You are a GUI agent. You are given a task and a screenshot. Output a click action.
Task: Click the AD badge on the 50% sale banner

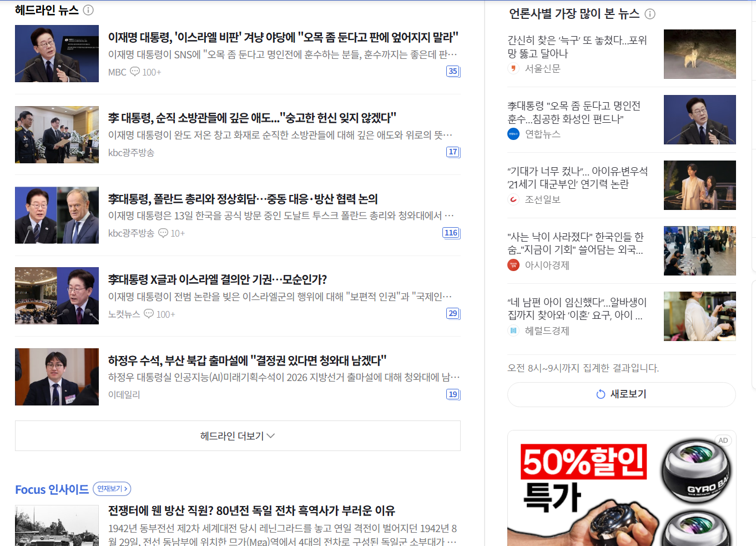[723, 440]
